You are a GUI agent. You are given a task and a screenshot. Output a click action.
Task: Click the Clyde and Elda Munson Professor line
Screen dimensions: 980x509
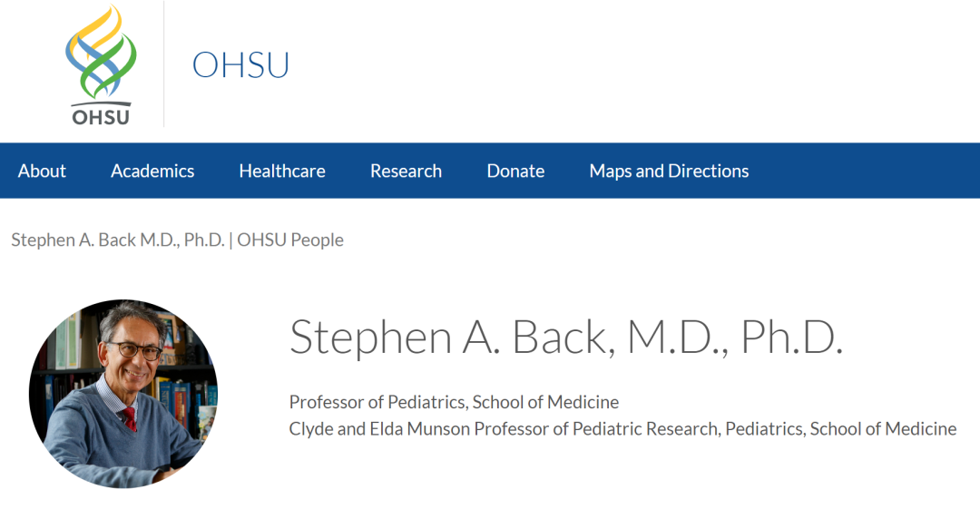click(622, 429)
